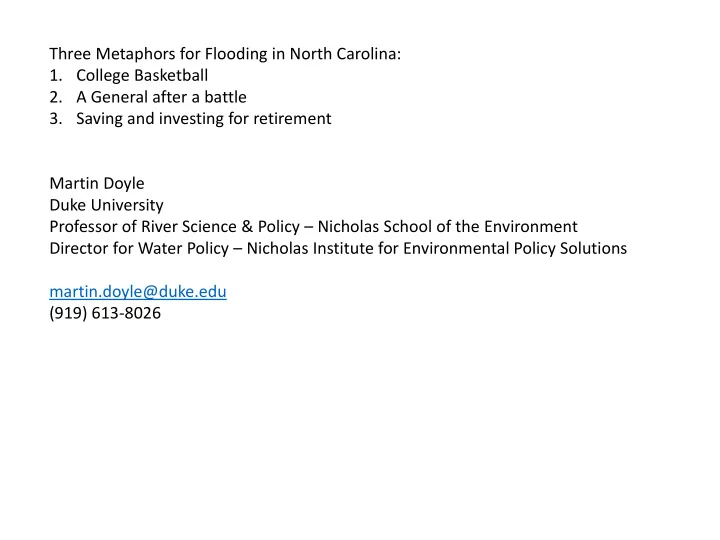Click Saving and investing for retirement text

click(203, 119)
